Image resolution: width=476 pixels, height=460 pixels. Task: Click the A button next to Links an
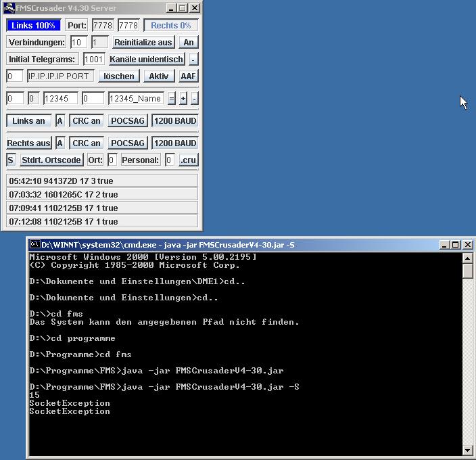(x=60, y=121)
